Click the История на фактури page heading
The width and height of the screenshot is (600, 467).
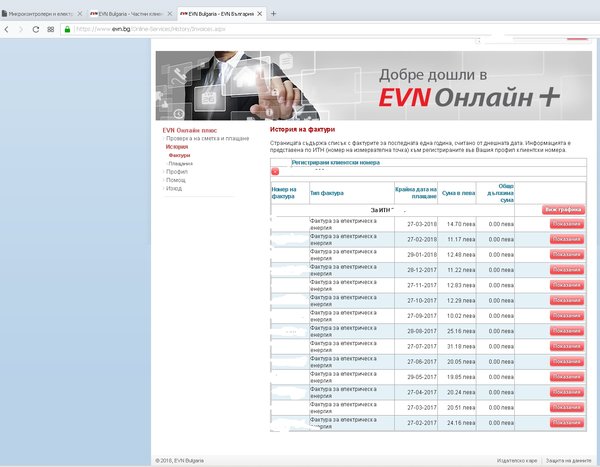point(302,129)
